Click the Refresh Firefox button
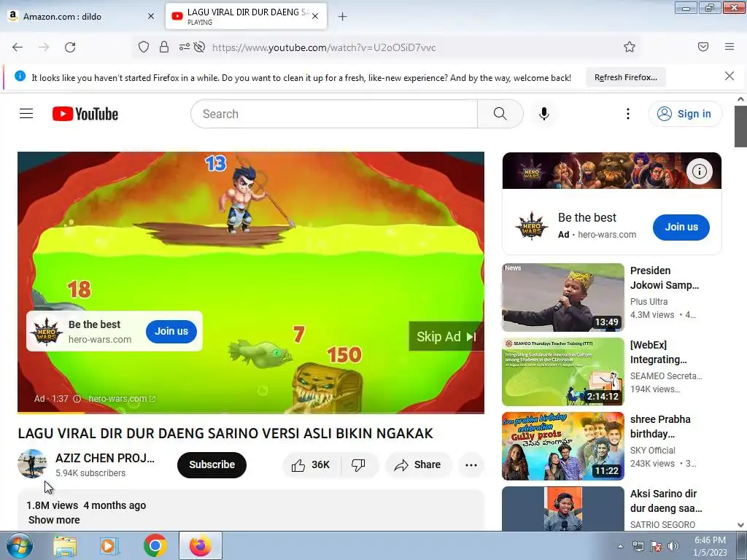The width and height of the screenshot is (747, 560). click(x=625, y=77)
